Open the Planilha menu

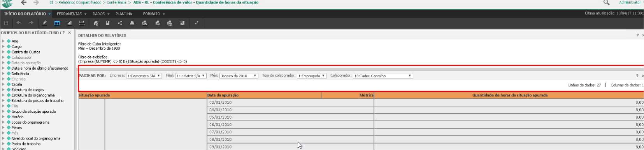124,14
